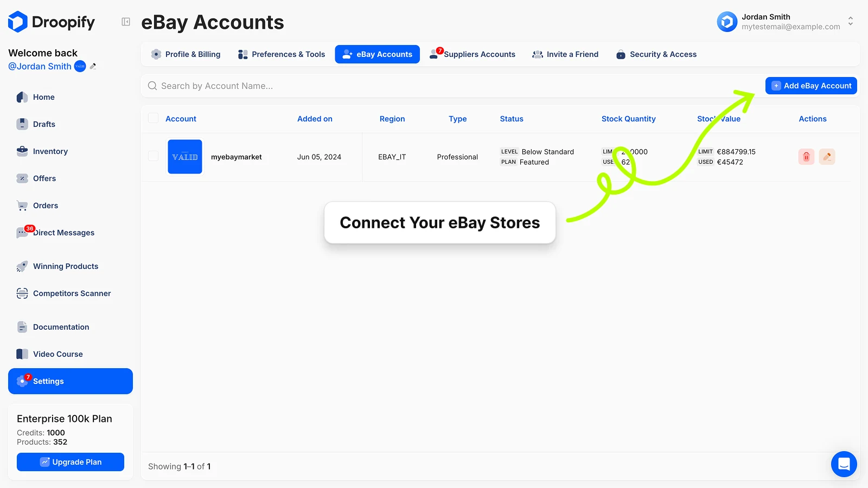Image resolution: width=868 pixels, height=488 pixels.
Task: Select the myebaymarket row checkbox
Action: tap(154, 156)
